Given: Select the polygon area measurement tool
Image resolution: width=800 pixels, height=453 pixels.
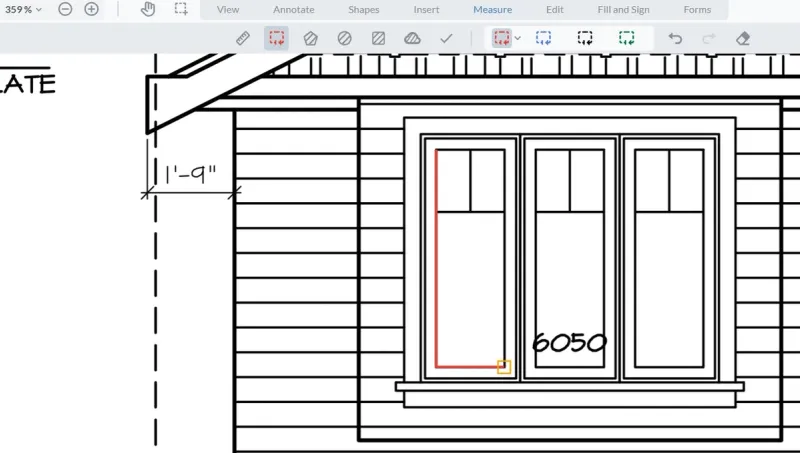Looking at the screenshot, I should (311, 38).
